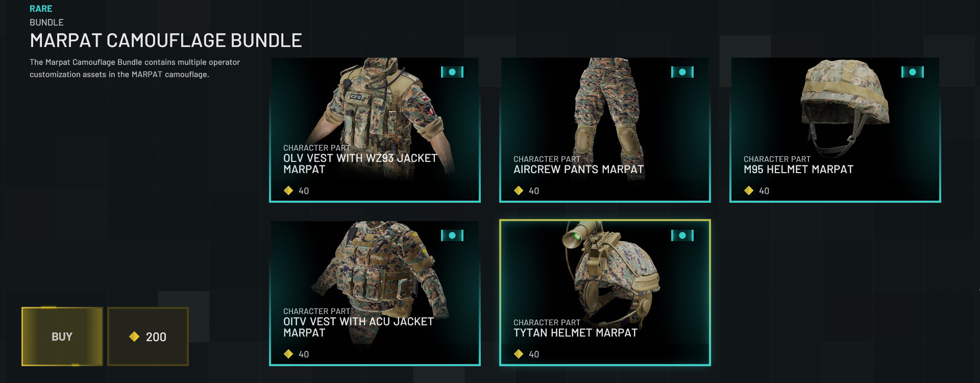Click gold currency diamond on OLV Vest card
The width and height of the screenshot is (980, 383).
pyautogui.click(x=288, y=190)
